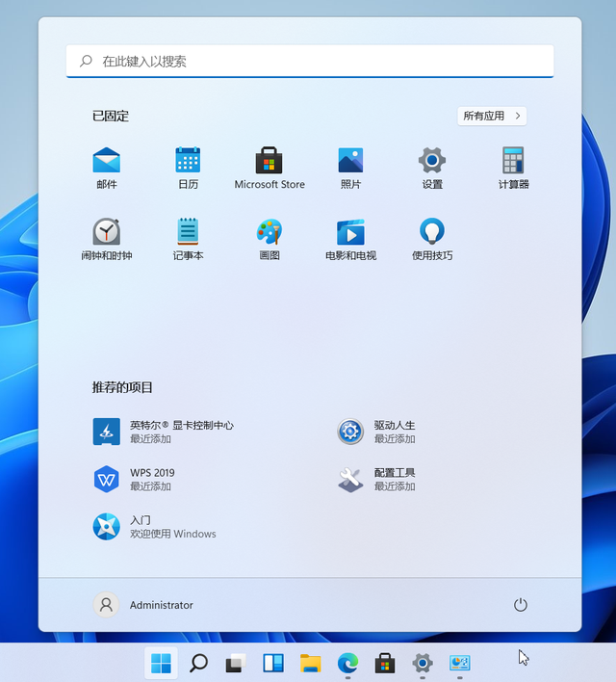The height and width of the screenshot is (682, 616).
Task: Open the 记事本 Notepad app
Action: coord(188,239)
